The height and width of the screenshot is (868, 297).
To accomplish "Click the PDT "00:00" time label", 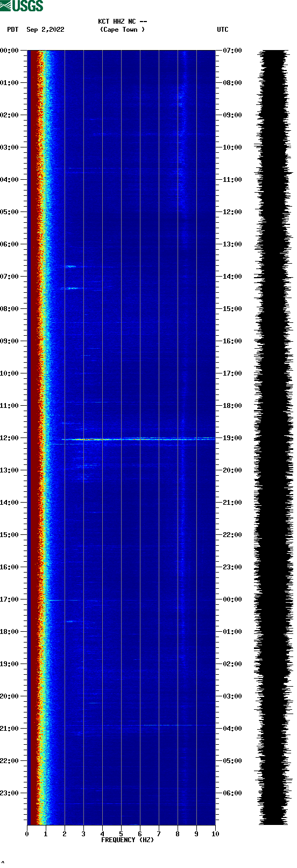I will 9,51.
